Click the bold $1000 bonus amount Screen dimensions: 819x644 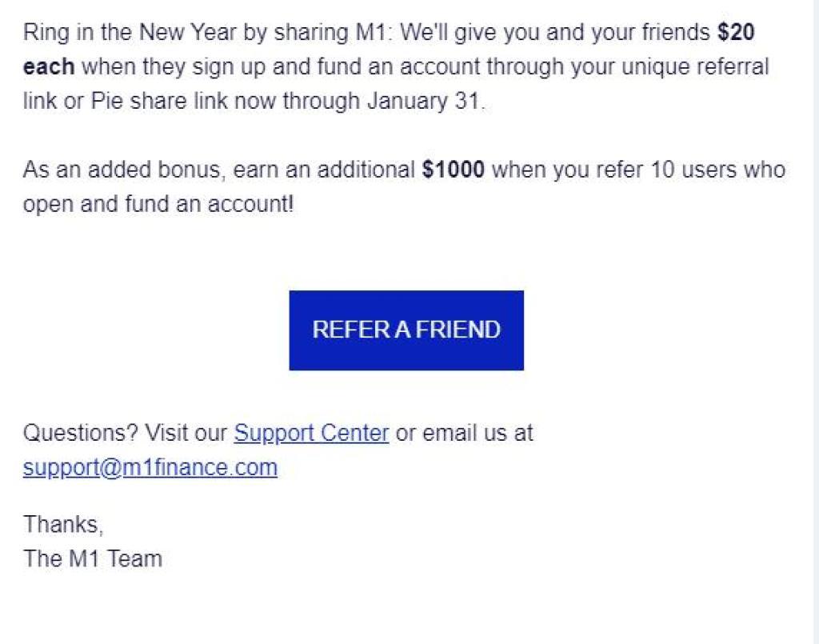tap(453, 170)
